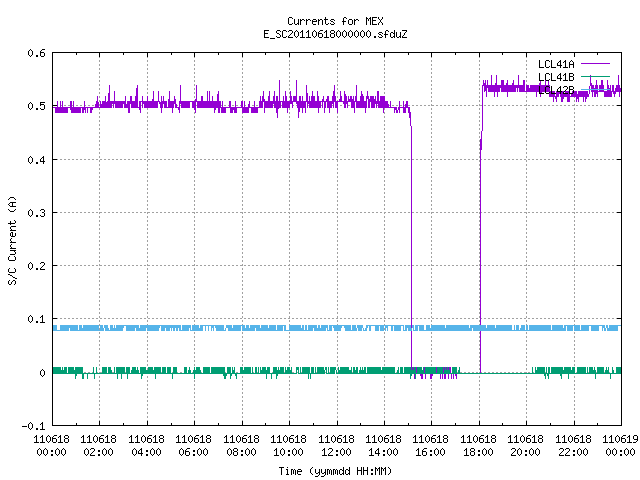Click the x-axis tick label '110618 18:00'
Screen dimensions: 640x480
pyautogui.click(x=478, y=446)
